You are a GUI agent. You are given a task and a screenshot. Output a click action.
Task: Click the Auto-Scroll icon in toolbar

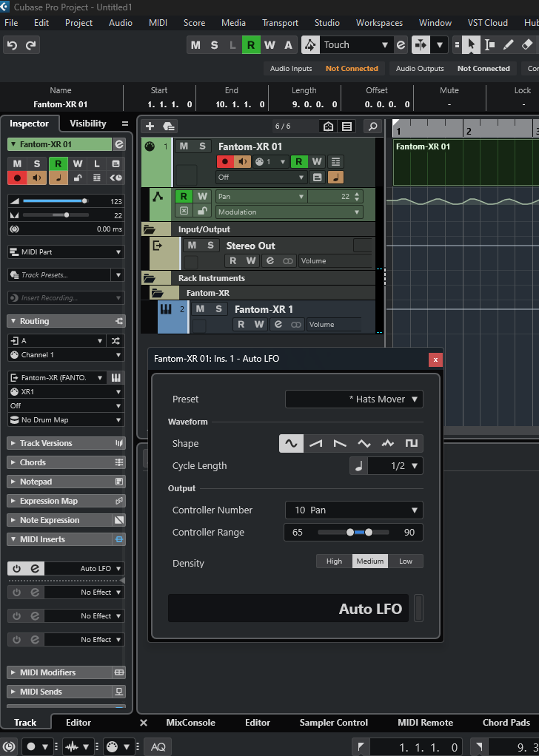pyautogui.click(x=421, y=45)
